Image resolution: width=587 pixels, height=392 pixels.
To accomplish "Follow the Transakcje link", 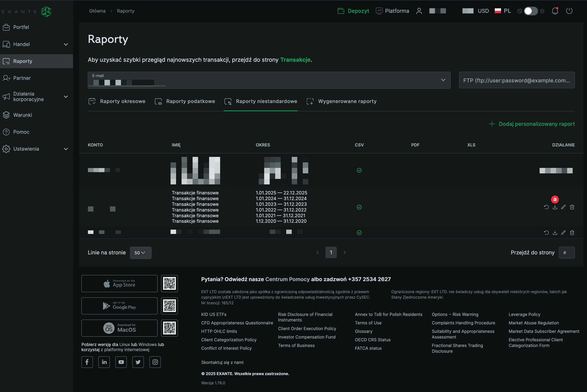I will 295,60.
